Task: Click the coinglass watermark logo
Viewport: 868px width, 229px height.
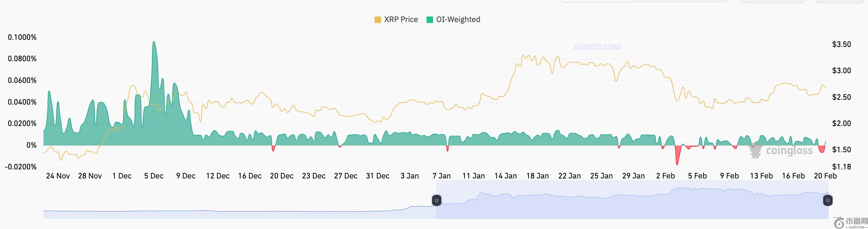Action: [x=781, y=151]
